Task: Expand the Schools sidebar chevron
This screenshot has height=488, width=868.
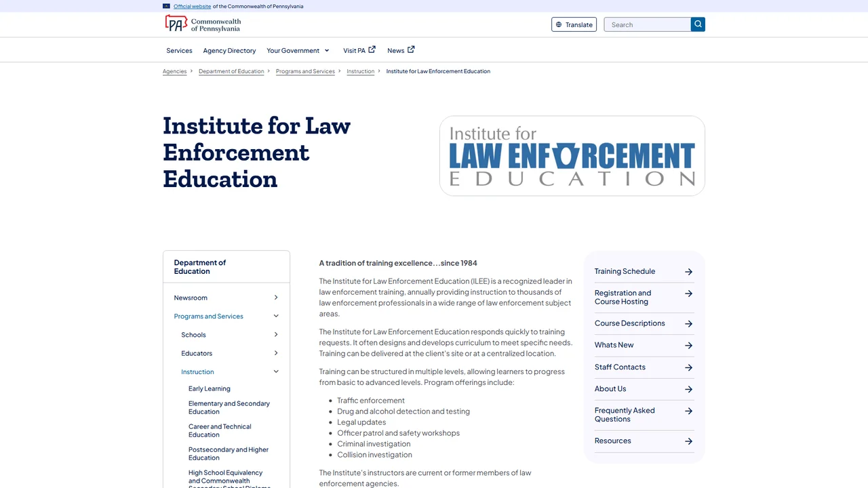Action: pos(276,335)
